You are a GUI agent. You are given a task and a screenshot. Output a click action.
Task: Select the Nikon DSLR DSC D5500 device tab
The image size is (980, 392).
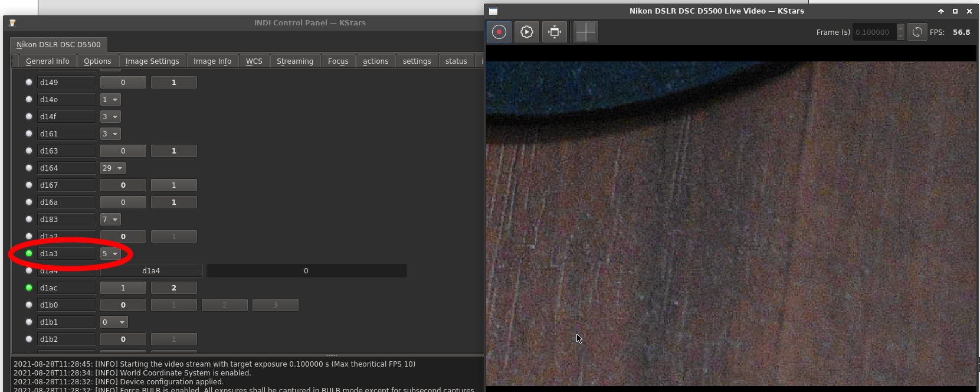coord(58,44)
